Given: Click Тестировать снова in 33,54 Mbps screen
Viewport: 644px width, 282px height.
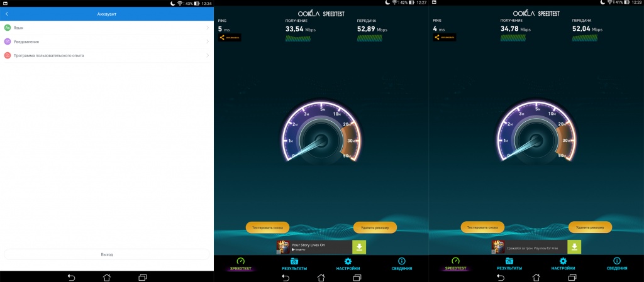Looking at the screenshot, I should click(267, 227).
